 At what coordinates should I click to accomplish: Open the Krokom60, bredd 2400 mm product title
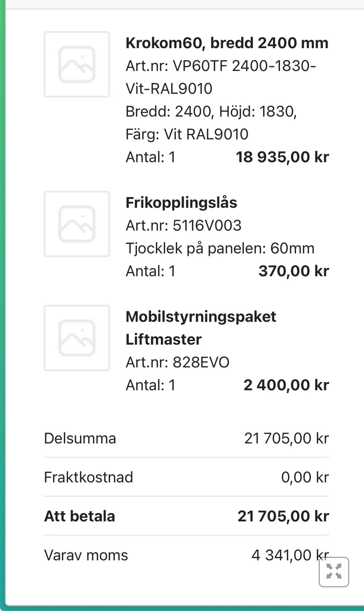tap(227, 43)
